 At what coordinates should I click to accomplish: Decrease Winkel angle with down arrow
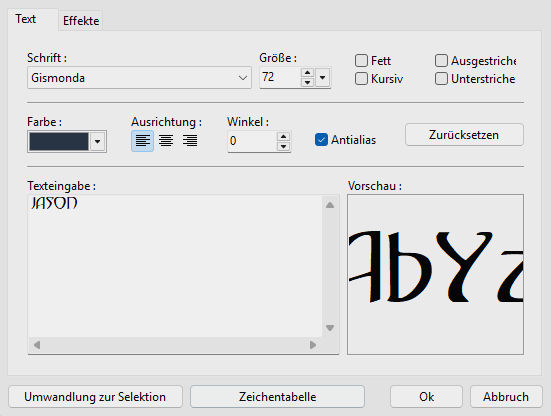[283, 146]
